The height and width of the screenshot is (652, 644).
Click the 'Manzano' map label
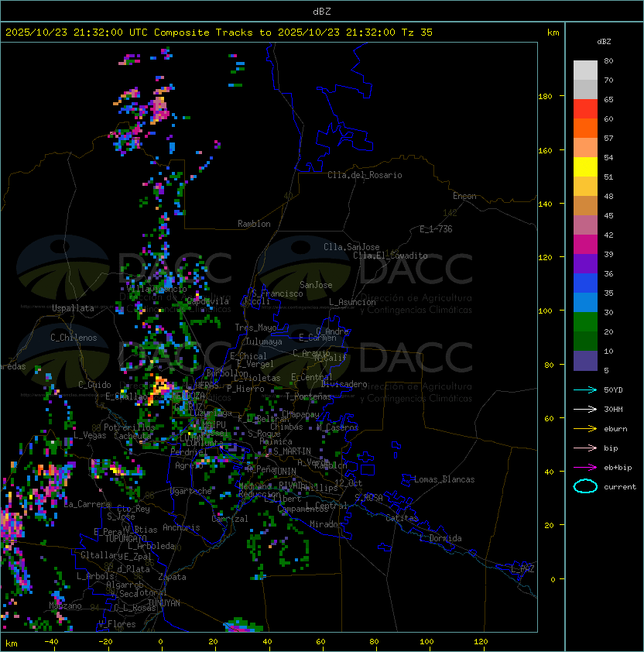point(65,606)
